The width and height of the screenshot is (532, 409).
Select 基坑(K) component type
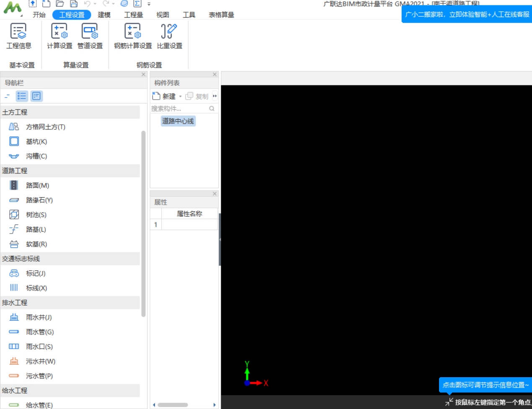[x=28, y=141]
